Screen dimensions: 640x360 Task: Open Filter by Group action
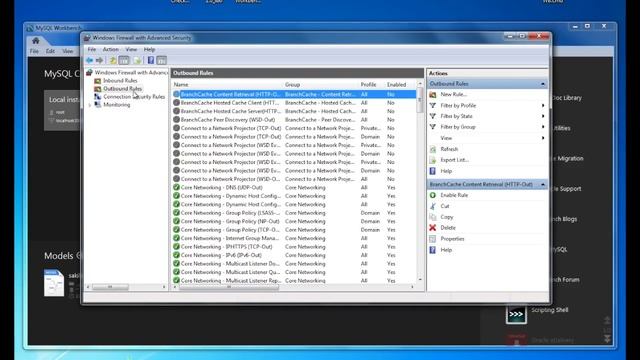point(458,127)
